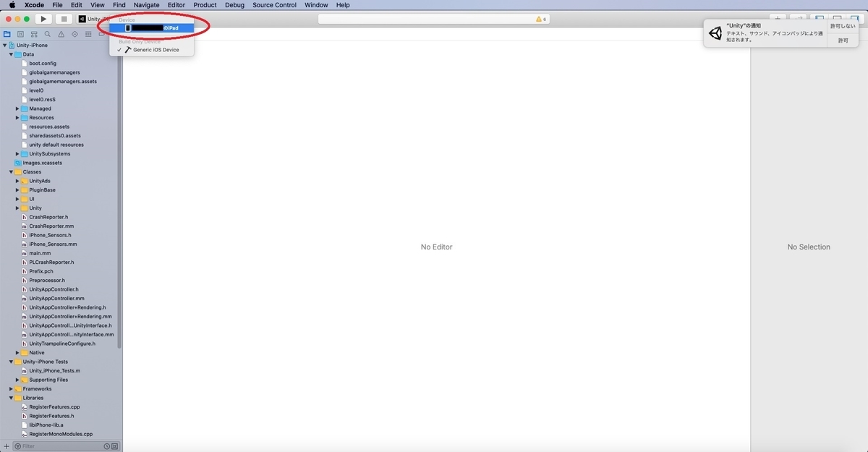Open the Issue navigator warning triangle icon
868x452 pixels.
point(61,33)
